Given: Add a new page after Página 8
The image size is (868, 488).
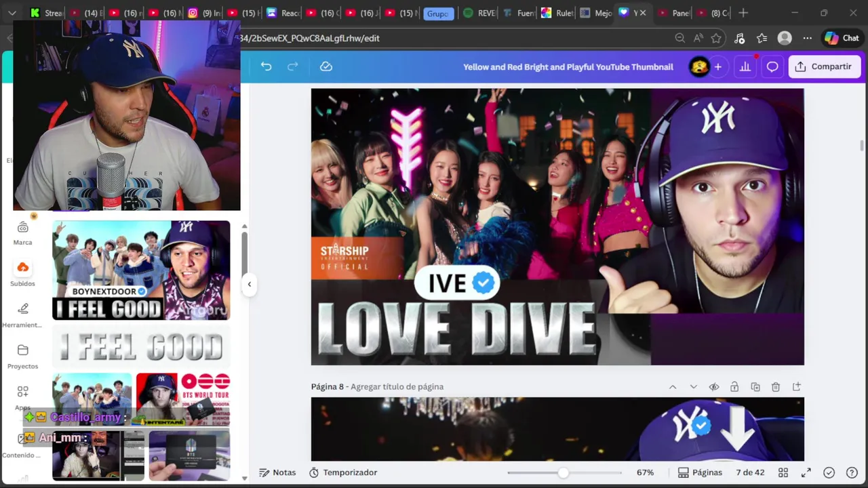Looking at the screenshot, I should (797, 387).
